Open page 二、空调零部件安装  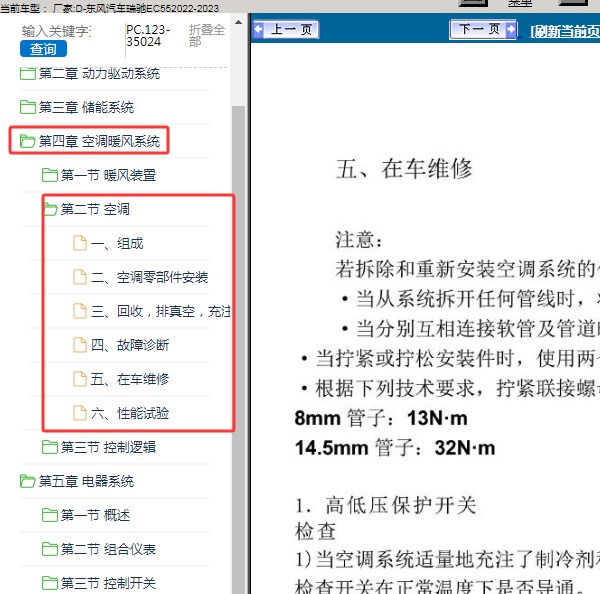(150, 277)
